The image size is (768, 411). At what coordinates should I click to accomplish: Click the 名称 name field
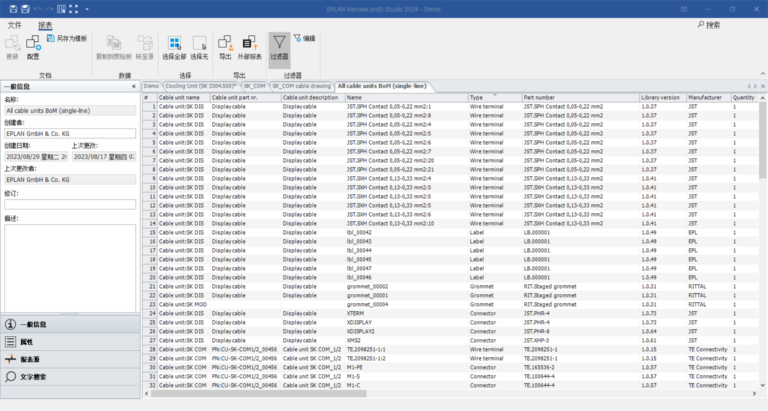click(x=70, y=111)
